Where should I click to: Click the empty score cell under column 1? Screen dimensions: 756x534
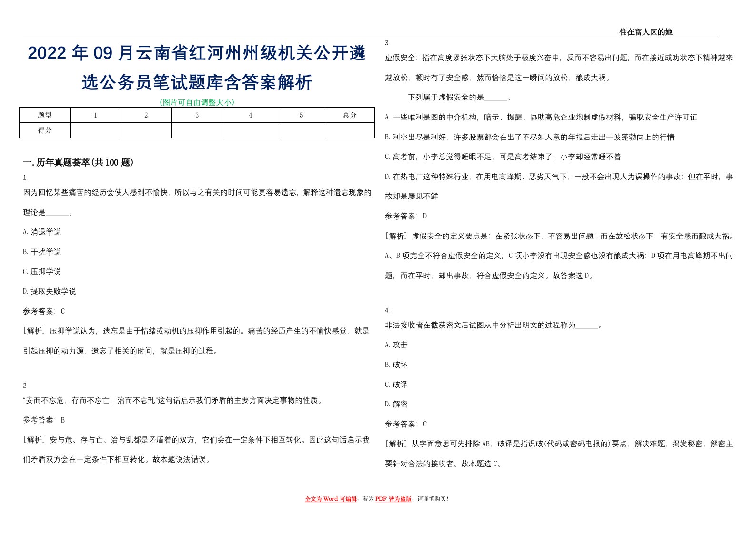tap(95, 130)
